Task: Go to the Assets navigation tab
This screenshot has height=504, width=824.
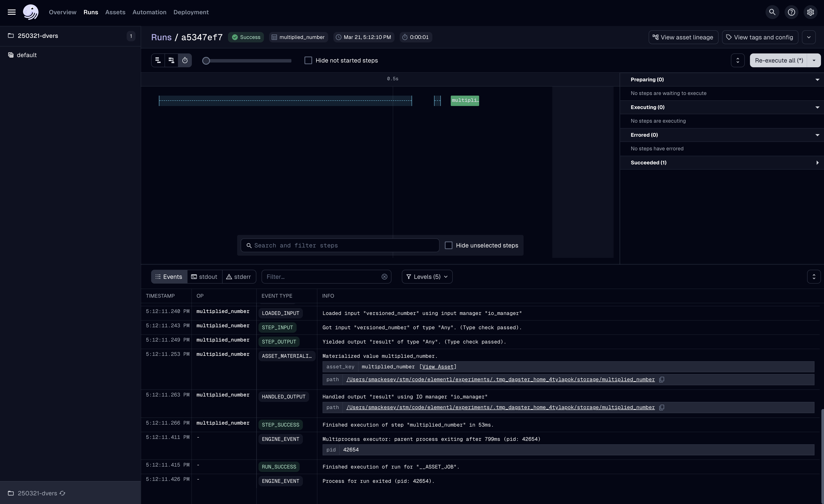Action: click(115, 12)
